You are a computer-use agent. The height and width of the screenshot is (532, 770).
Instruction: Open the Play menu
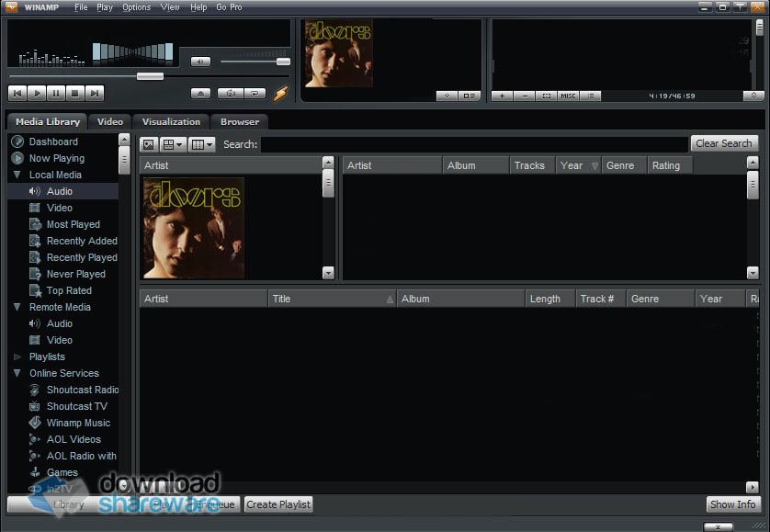tap(105, 6)
